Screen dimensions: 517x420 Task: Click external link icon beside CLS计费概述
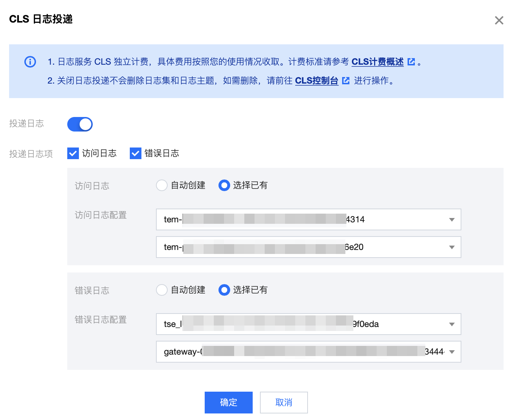[411, 62]
